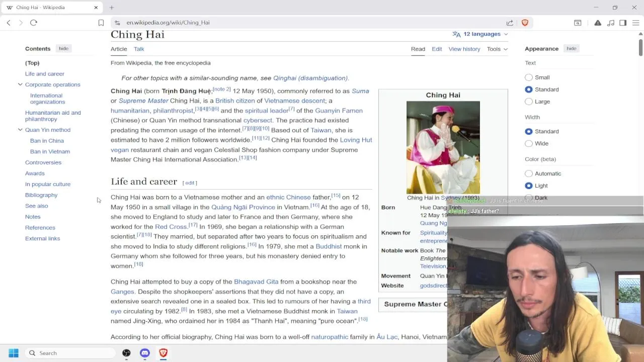Select Standard width option
The height and width of the screenshot is (362, 644).
529,131
